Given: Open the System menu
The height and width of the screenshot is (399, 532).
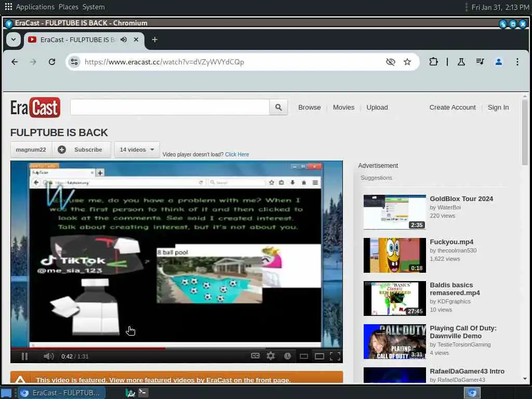Looking at the screenshot, I should [94, 7].
